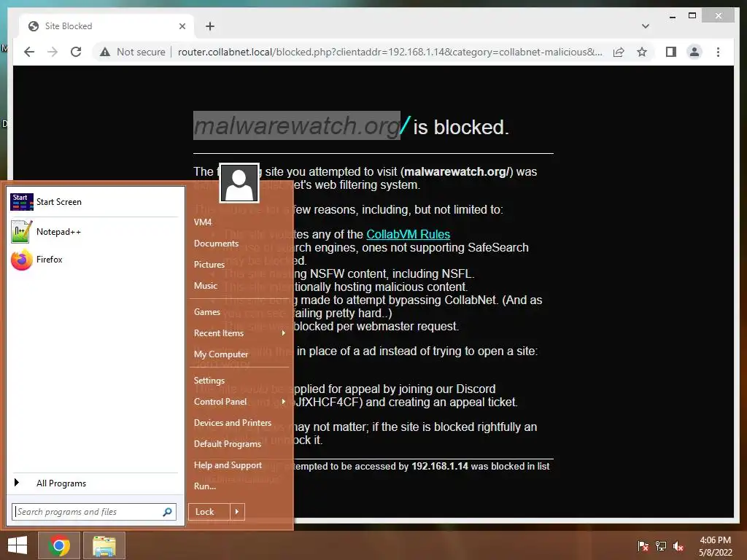Click the Chrome taskbar icon
The width and height of the screenshot is (747, 560).
pyautogui.click(x=59, y=545)
